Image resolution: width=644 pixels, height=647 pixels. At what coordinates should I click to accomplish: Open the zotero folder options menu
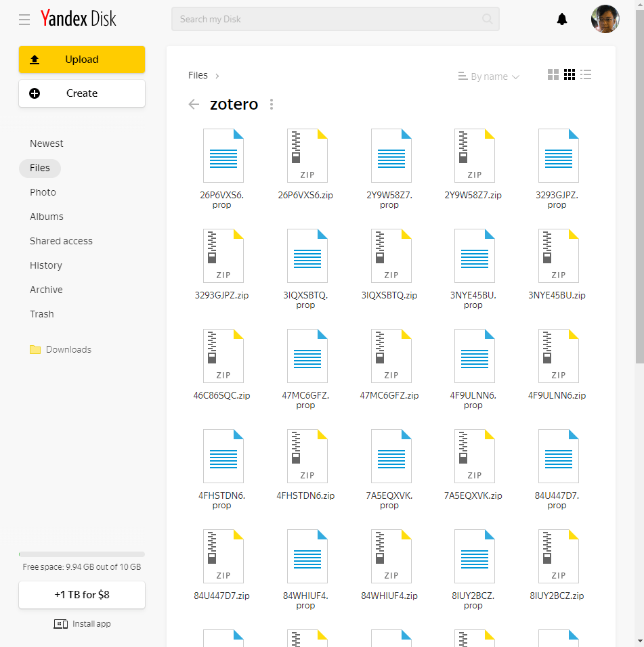pos(272,104)
